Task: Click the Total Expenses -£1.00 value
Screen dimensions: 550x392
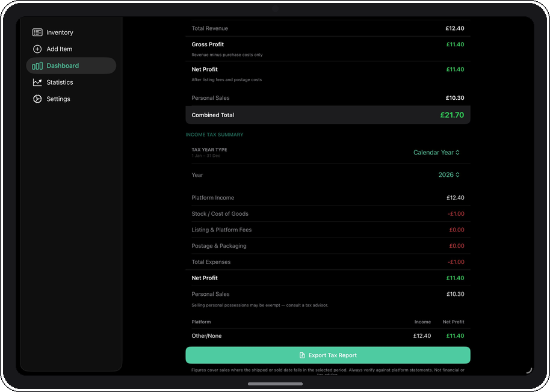Action: [456, 262]
